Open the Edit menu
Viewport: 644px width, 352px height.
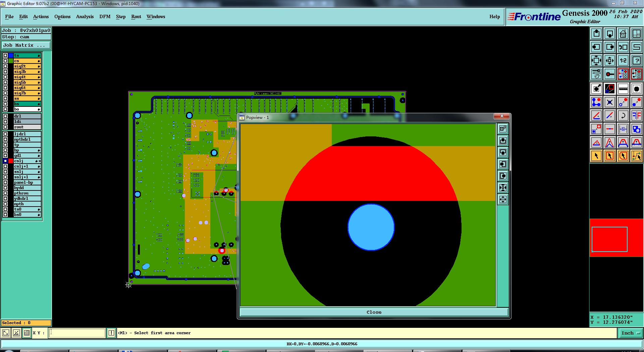pos(23,16)
